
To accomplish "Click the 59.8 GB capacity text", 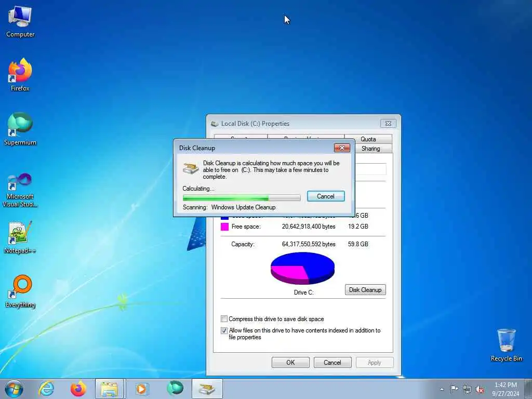I will [358, 244].
